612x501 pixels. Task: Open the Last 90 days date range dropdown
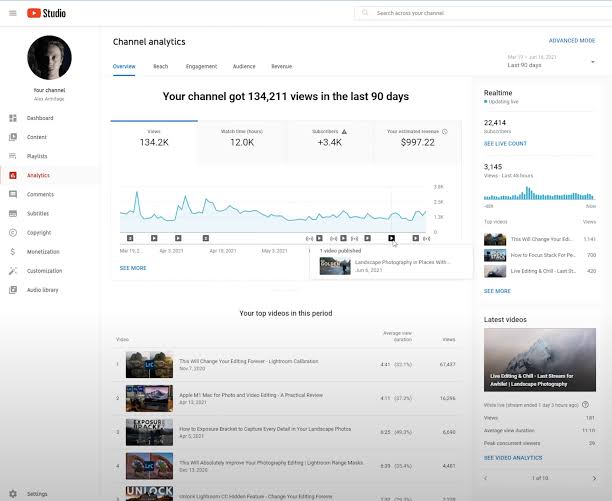(x=551, y=61)
